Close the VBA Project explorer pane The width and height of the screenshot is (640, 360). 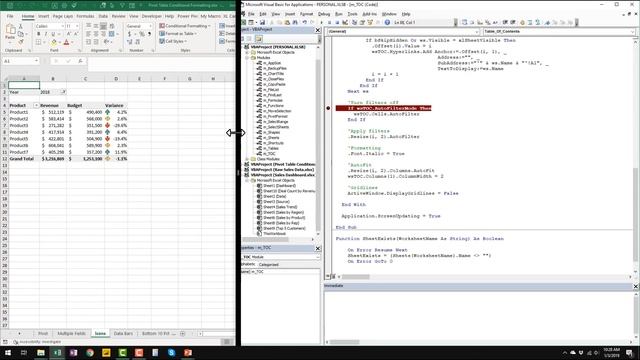coord(318,30)
